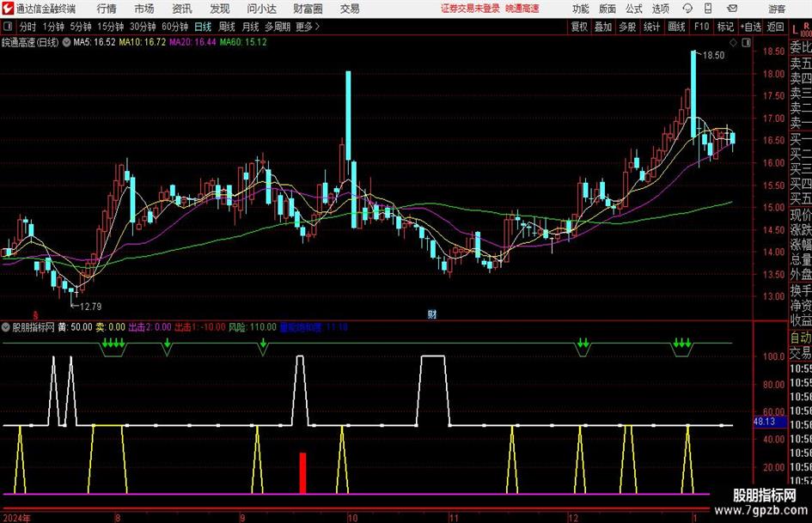Open the 选项 menu
The height and width of the screenshot is (523, 812).
[x=660, y=9]
